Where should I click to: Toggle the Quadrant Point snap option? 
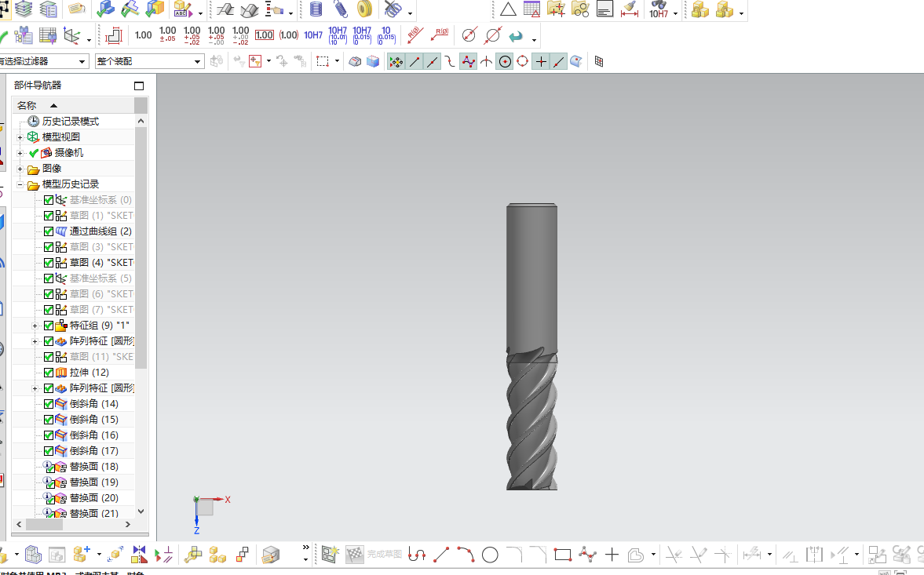click(x=523, y=62)
